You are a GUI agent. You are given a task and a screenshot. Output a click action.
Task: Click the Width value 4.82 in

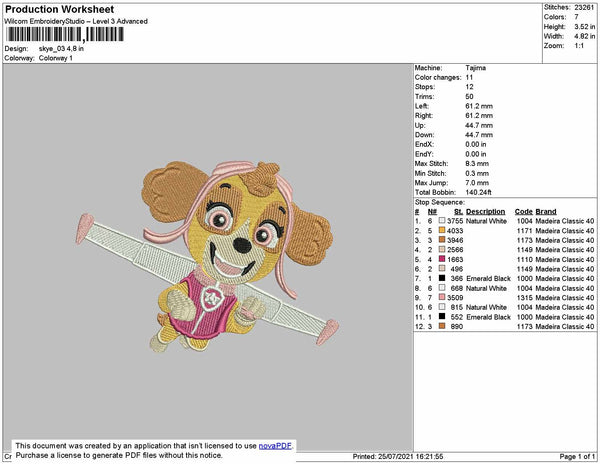[584, 36]
